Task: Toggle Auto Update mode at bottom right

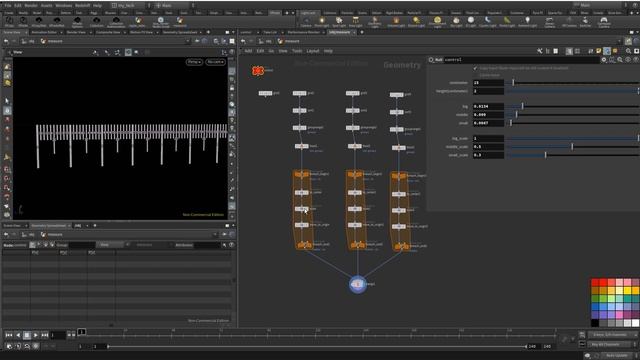Action: (617, 356)
